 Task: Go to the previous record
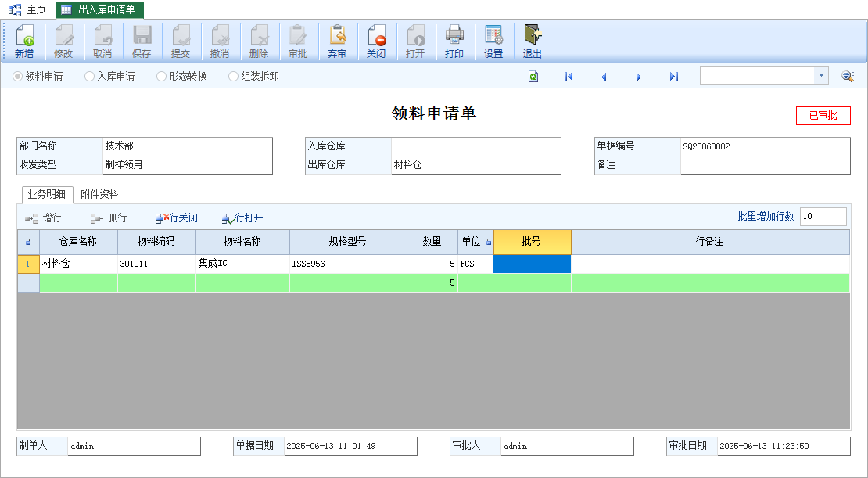coord(604,77)
